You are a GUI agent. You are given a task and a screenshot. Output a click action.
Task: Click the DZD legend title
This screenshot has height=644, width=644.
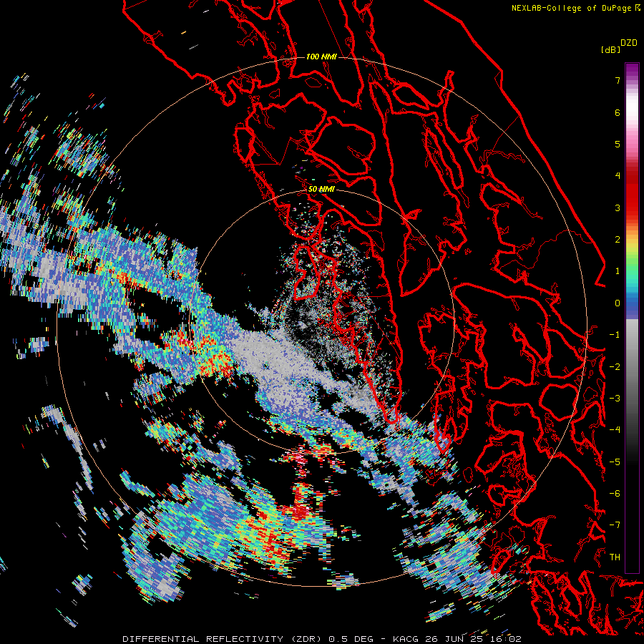(x=629, y=43)
